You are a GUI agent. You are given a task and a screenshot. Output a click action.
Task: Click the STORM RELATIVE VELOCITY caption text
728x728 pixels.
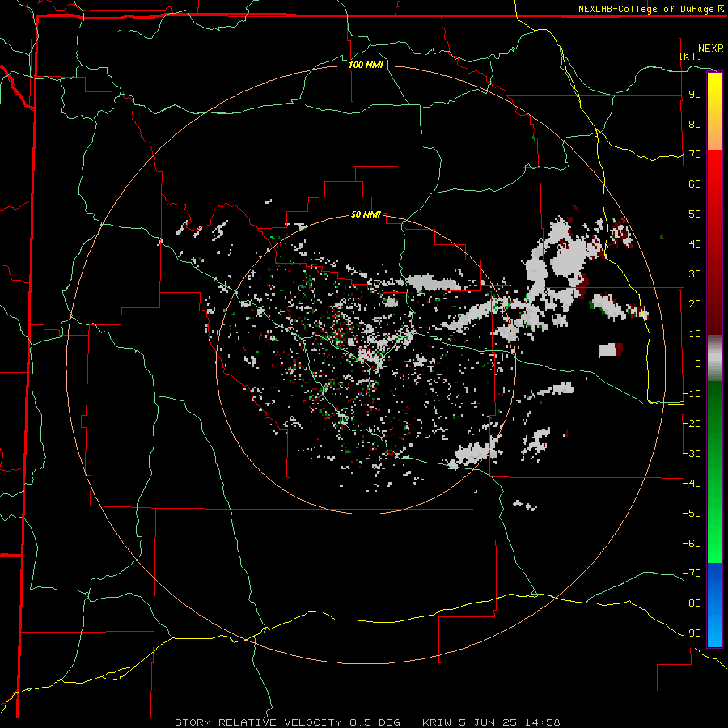[x=258, y=722]
